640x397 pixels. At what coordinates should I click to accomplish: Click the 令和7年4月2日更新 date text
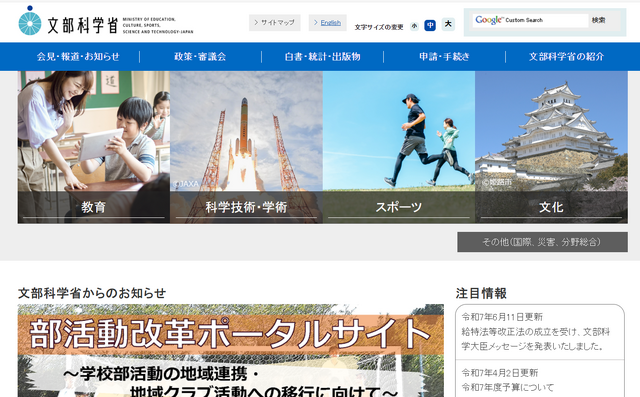pyautogui.click(x=500, y=373)
